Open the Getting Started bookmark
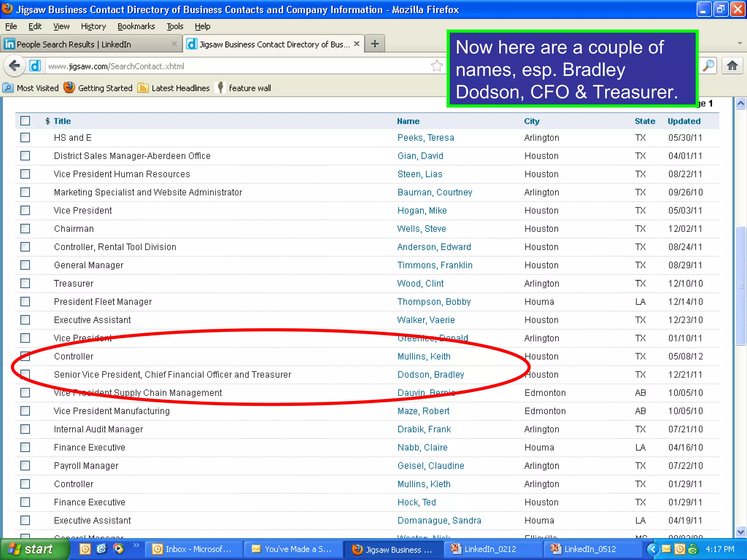This screenshot has width=747, height=560. click(98, 88)
